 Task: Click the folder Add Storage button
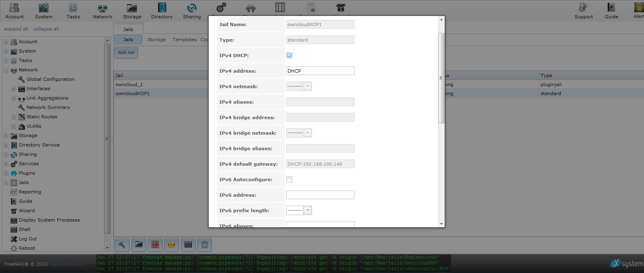tap(139, 244)
